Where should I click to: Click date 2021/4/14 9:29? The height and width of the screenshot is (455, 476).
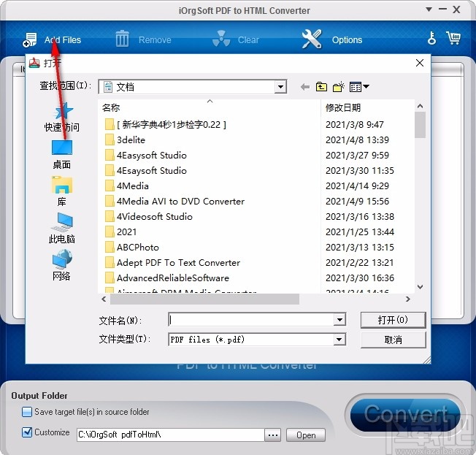[x=357, y=186]
